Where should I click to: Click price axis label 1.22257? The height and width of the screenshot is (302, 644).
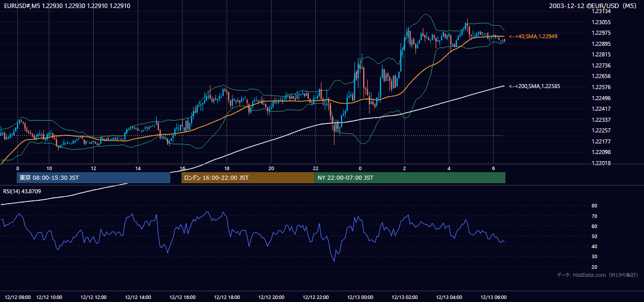601,130
